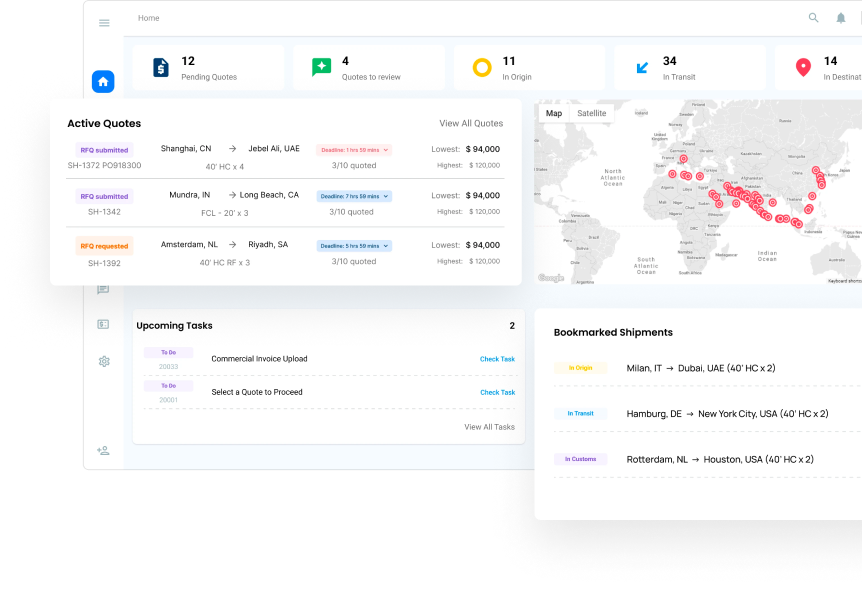Image resolution: width=862 pixels, height=590 pixels.
Task: Click Long Beach, CA destination text
Action: pyautogui.click(x=269, y=195)
